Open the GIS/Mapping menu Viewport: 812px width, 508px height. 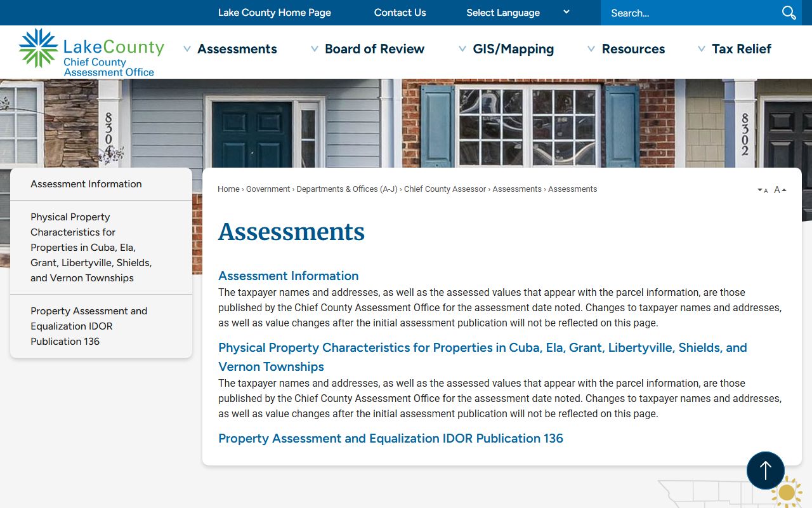click(x=513, y=49)
